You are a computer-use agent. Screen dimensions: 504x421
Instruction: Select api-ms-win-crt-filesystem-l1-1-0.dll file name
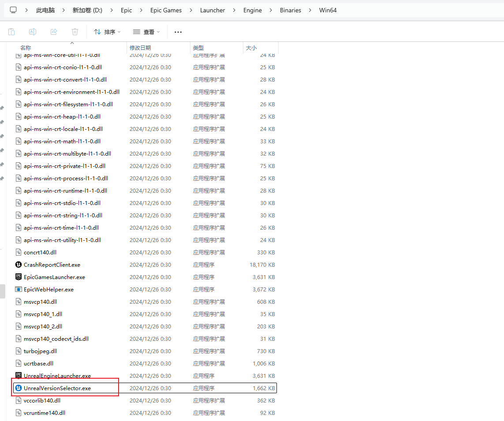[68, 104]
